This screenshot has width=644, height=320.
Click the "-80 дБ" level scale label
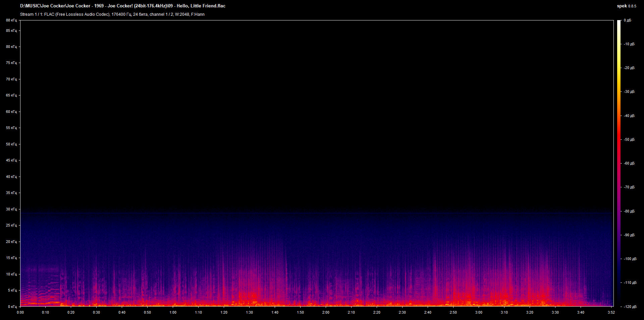click(629, 211)
